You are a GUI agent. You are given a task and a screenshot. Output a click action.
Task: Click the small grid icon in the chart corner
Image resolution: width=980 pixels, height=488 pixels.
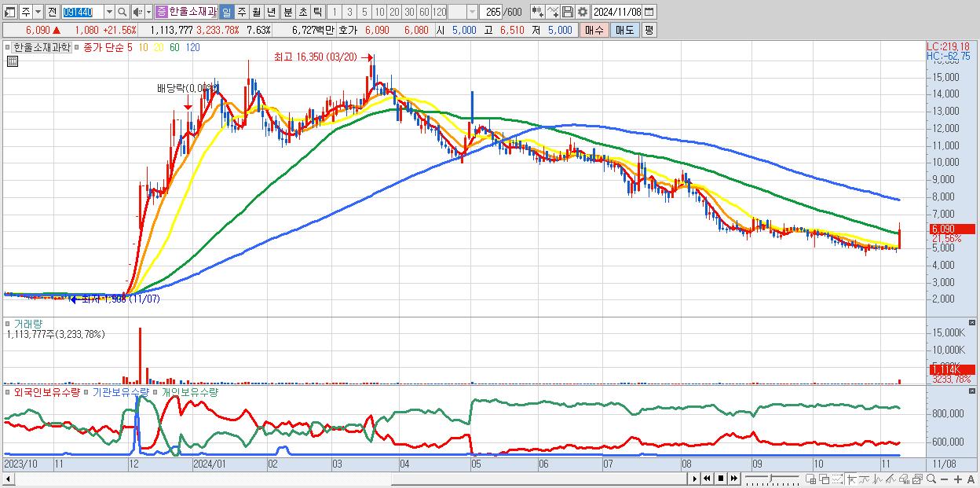coord(13,61)
